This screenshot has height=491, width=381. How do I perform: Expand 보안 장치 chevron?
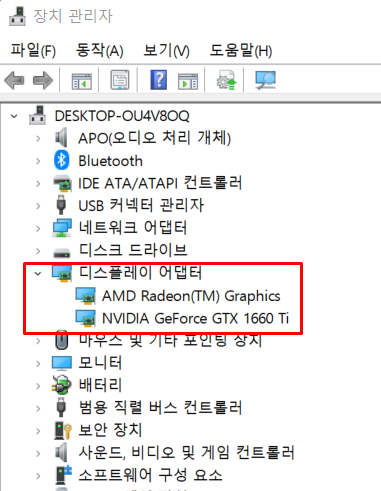coord(38,431)
